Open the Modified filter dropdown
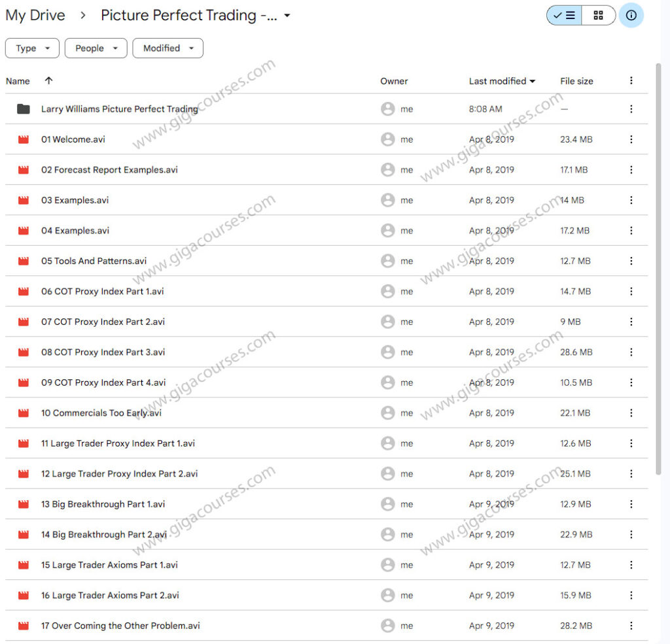 point(167,48)
